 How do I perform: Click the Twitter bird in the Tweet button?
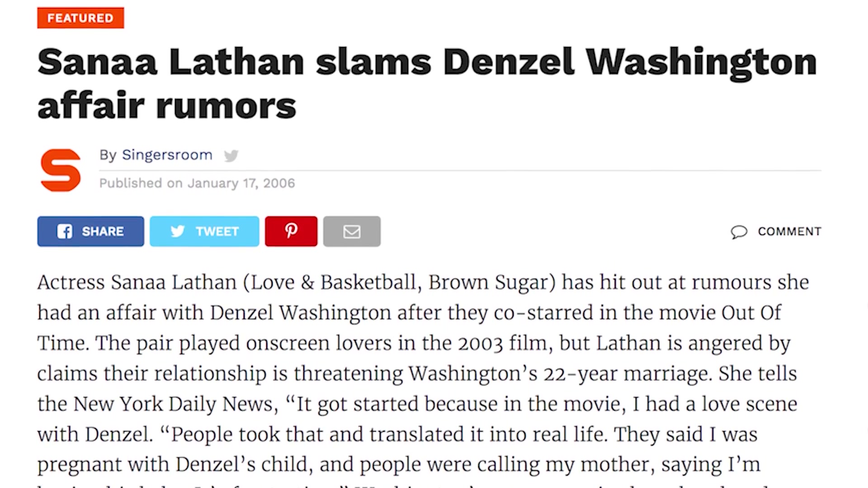pos(178,231)
